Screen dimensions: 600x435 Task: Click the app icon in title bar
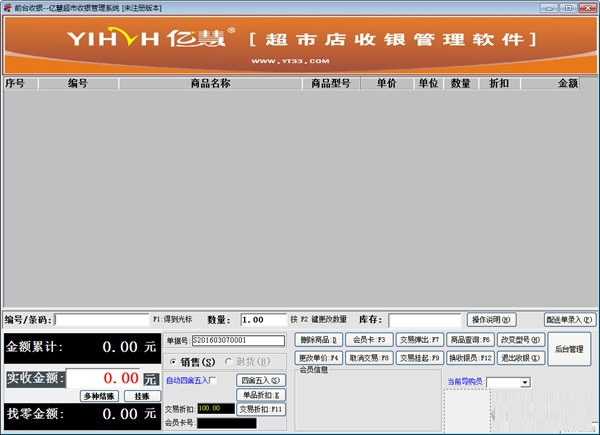pos(7,8)
